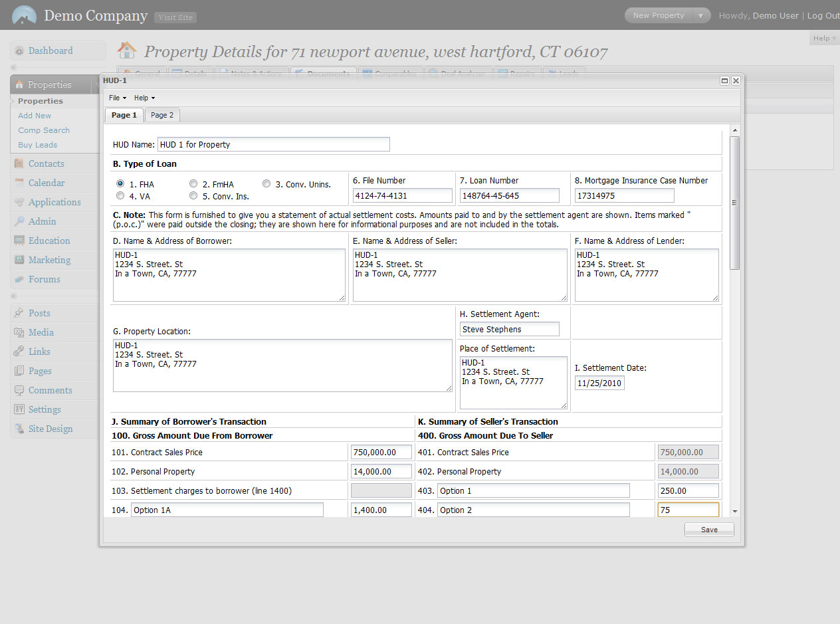Click the Site Design icon in sidebar
Screen dimensions: 840x624
[19, 429]
